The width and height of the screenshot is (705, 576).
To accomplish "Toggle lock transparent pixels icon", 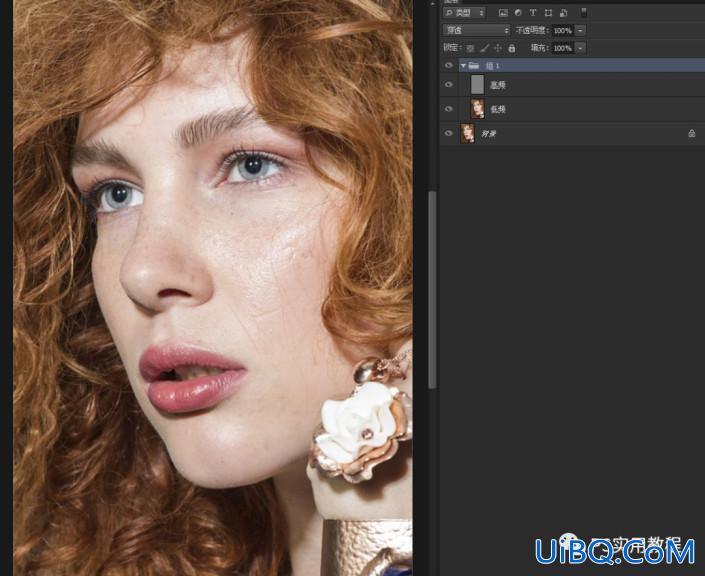I will coord(470,48).
